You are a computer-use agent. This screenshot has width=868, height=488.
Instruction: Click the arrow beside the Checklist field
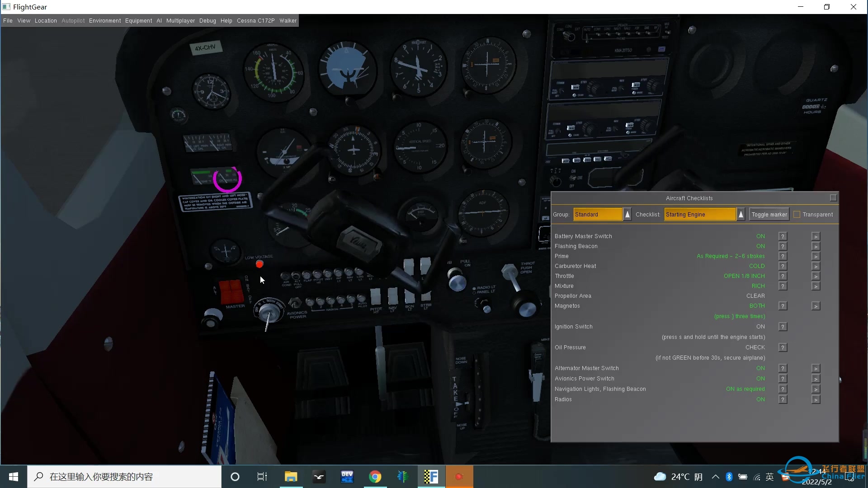(x=741, y=214)
